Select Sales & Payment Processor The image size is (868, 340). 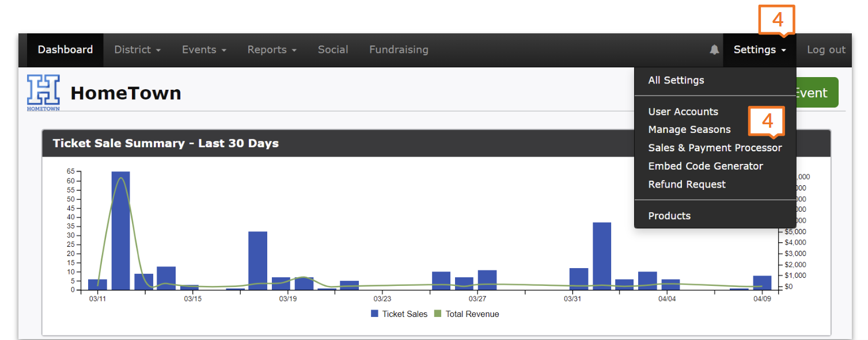[715, 148]
